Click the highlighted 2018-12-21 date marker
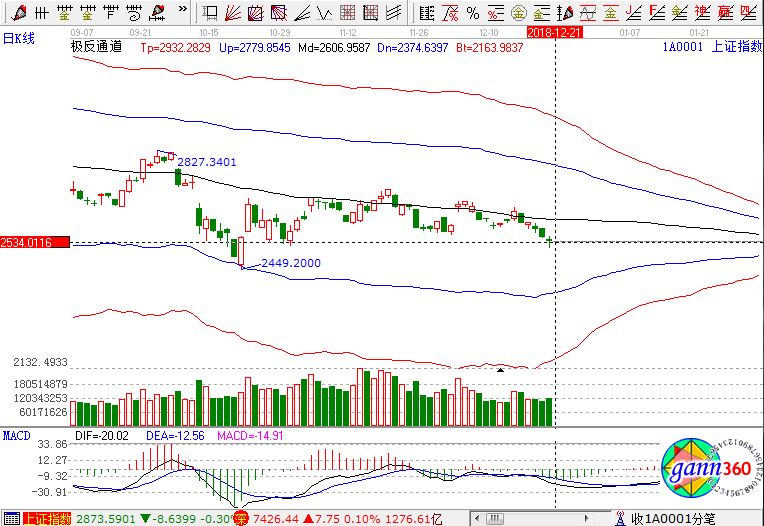 (555, 32)
